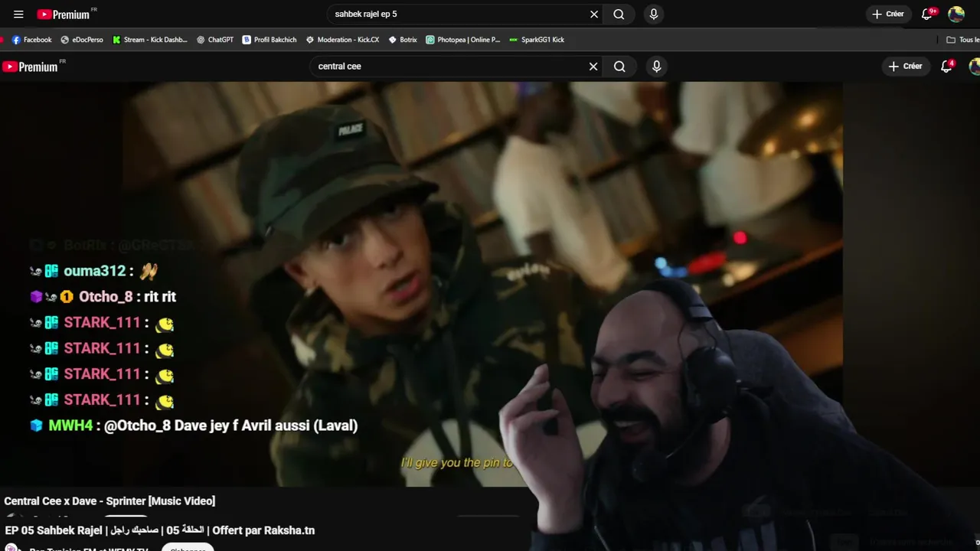This screenshot has width=980, height=551.
Task: Open notifications bell showing 9+ badge
Action: 927,14
